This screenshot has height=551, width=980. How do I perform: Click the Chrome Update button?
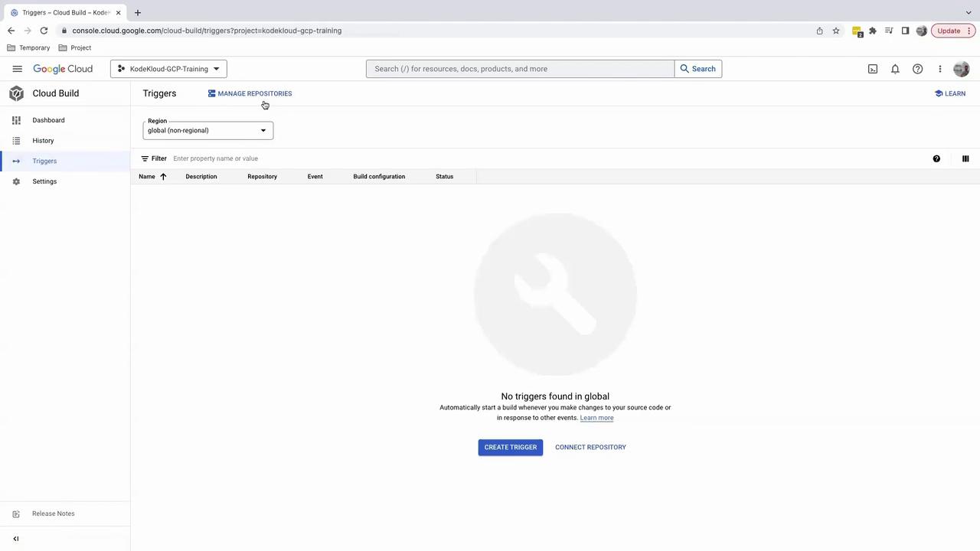click(953, 31)
